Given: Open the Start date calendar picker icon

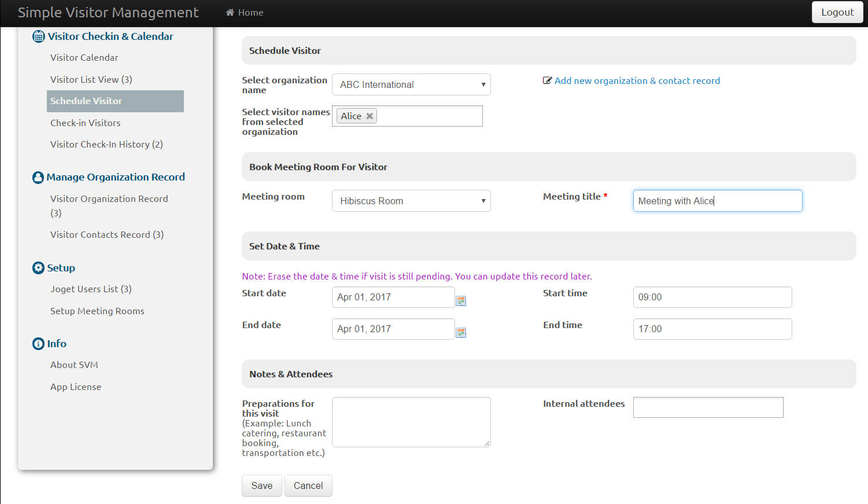Looking at the screenshot, I should [x=461, y=300].
